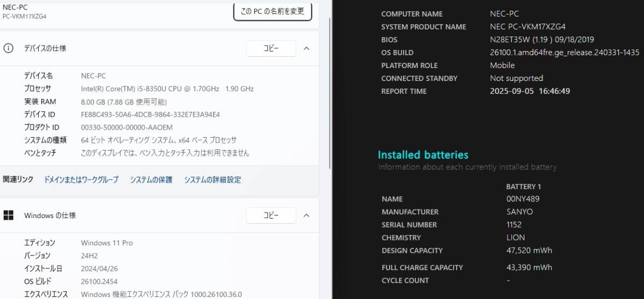
Task: Select the processor value Intel(R) Core(TM) i5-8350U
Action: (x=167, y=89)
